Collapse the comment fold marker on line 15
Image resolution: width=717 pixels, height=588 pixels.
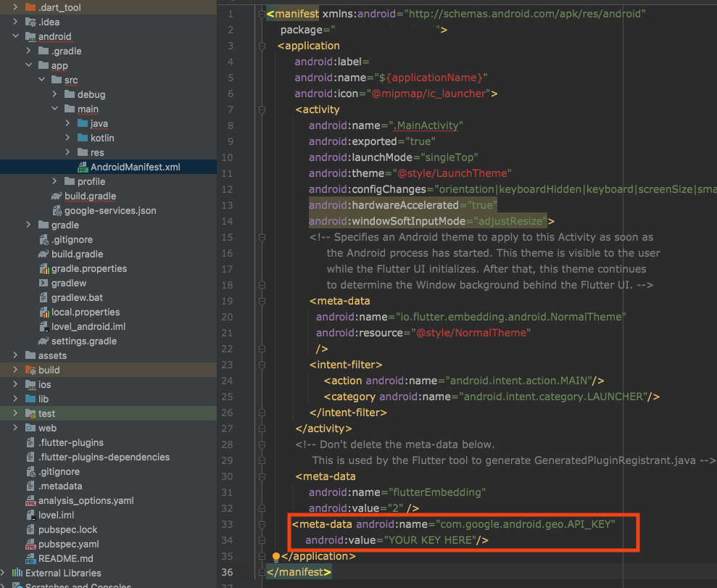pos(262,237)
